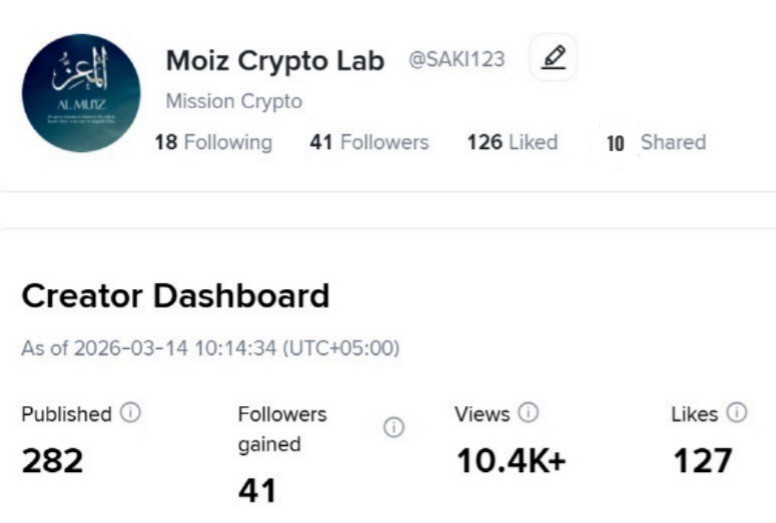Click info icon next to Views
This screenshot has width=776, height=523.
[528, 413]
